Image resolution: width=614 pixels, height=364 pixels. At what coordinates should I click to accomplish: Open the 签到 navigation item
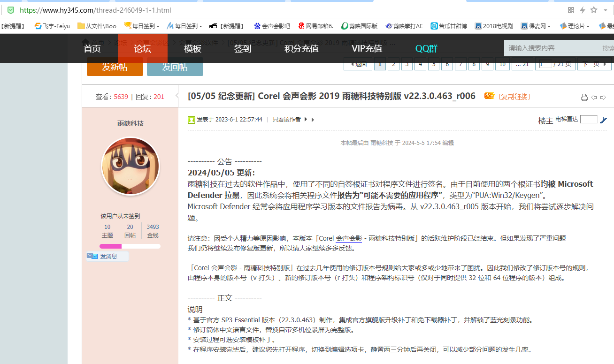coord(243,48)
